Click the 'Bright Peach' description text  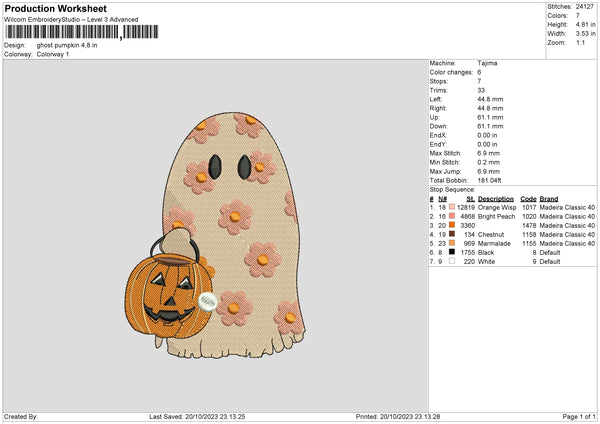coord(496,216)
